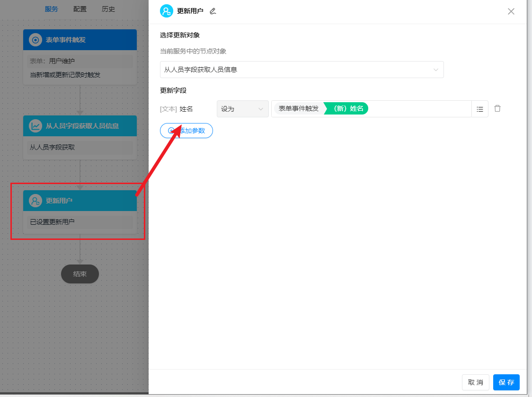Click the trash icon to delete the 姓名 field

(x=497, y=108)
